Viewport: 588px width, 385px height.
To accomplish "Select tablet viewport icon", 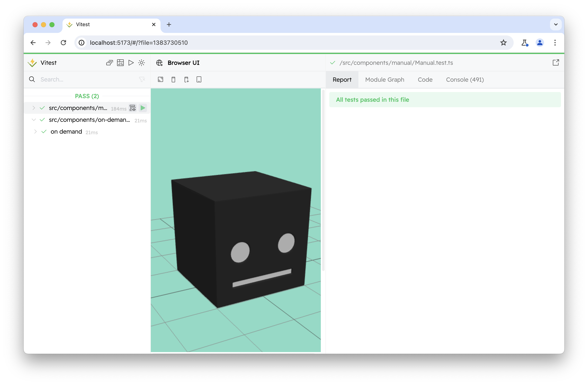I will point(199,80).
